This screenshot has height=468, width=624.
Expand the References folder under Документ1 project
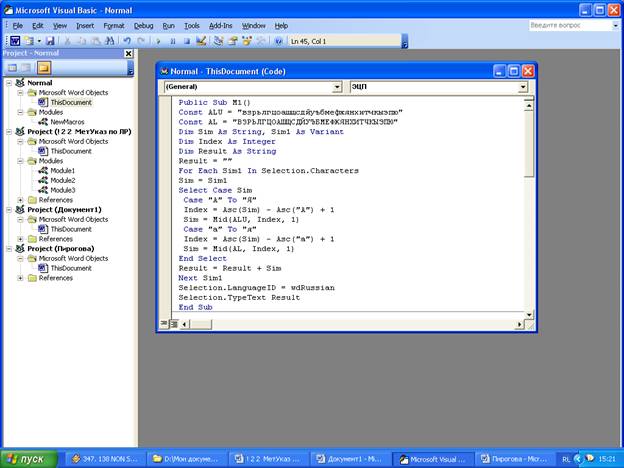pyautogui.click(x=21, y=239)
